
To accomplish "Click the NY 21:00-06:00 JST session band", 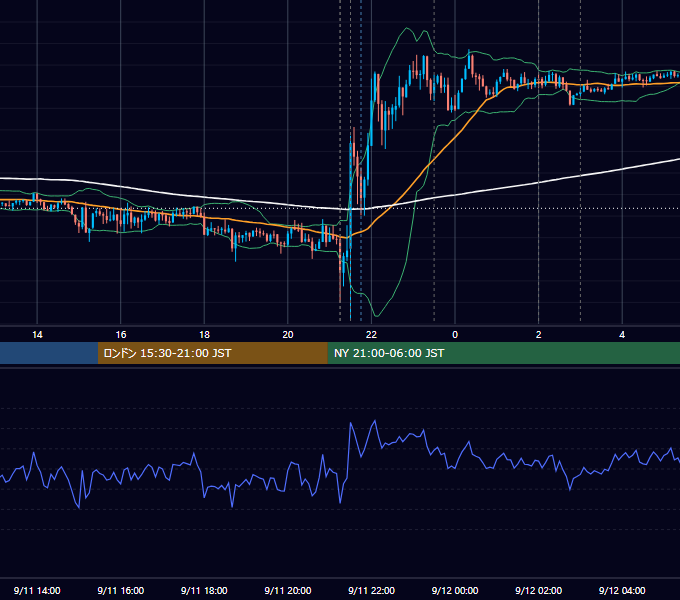I will tap(503, 353).
